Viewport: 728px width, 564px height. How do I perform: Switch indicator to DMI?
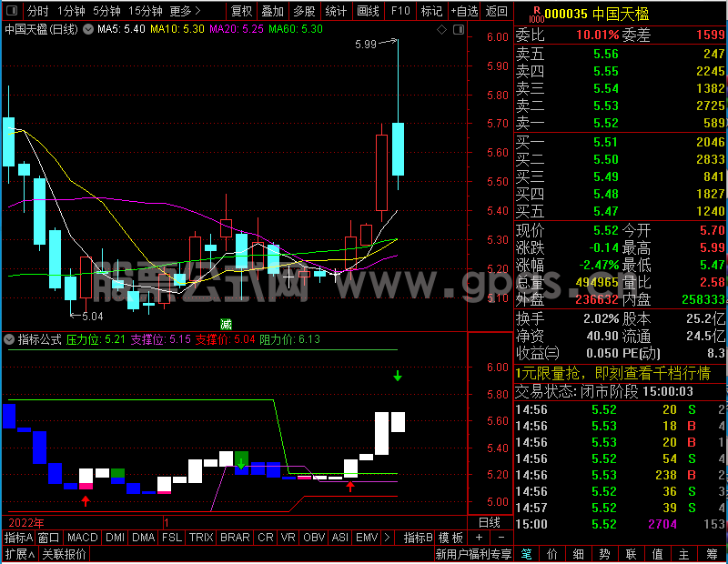pyautogui.click(x=116, y=538)
